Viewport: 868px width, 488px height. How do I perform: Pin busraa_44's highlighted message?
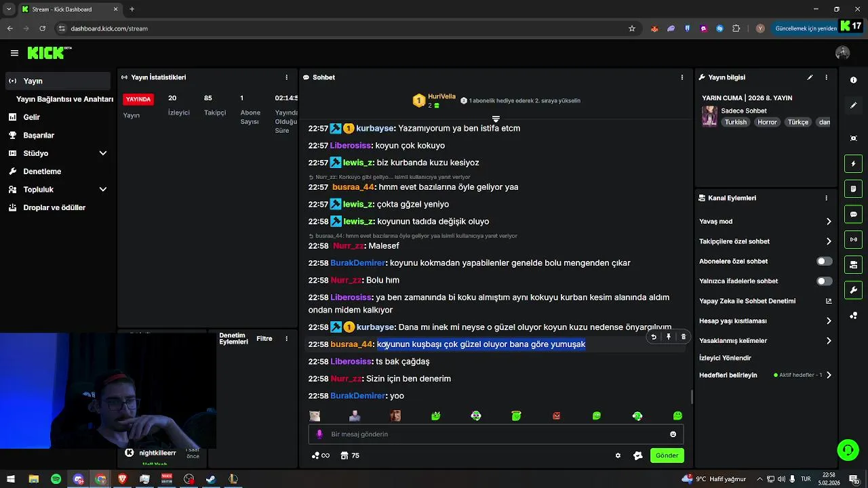point(669,337)
